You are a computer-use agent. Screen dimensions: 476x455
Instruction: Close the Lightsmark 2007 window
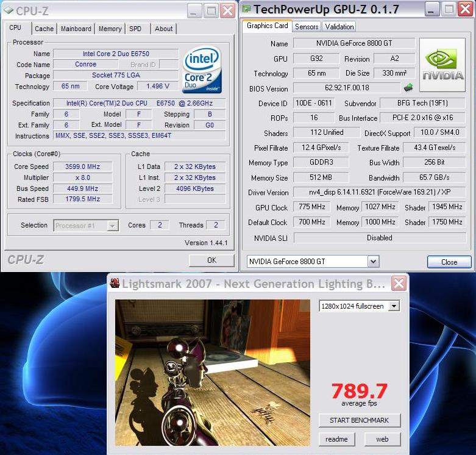coord(399,284)
